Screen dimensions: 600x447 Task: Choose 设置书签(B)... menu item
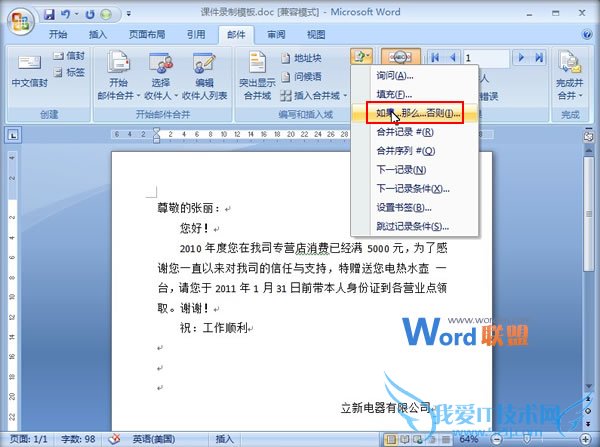tap(415, 207)
